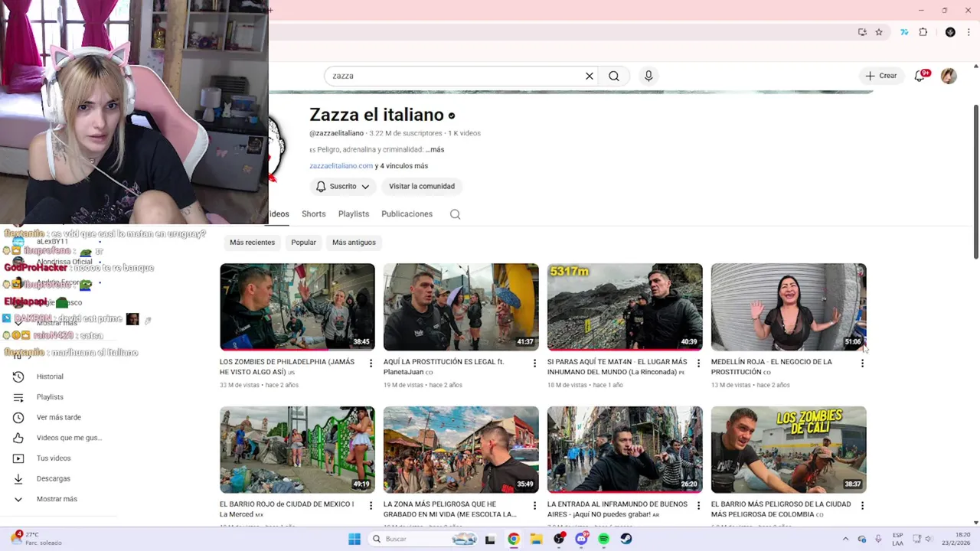The width and height of the screenshot is (980, 551).
Task: Start voice search with the microphone
Action: point(648,76)
